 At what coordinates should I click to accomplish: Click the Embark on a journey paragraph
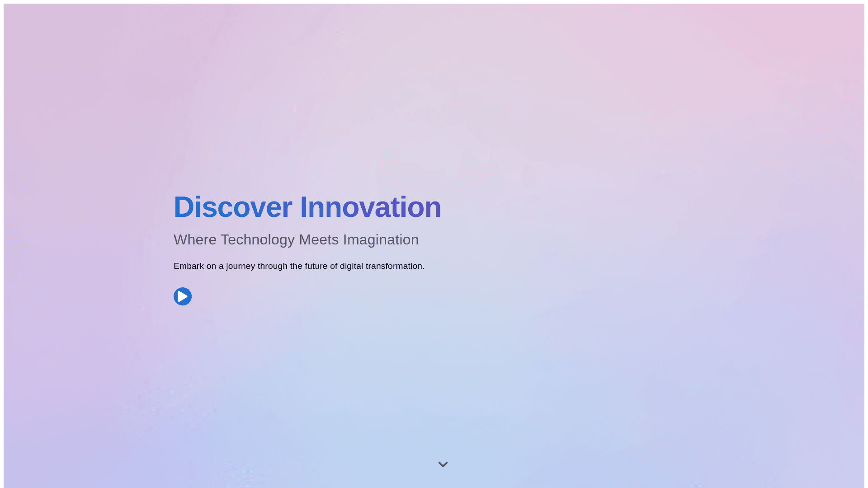(299, 266)
